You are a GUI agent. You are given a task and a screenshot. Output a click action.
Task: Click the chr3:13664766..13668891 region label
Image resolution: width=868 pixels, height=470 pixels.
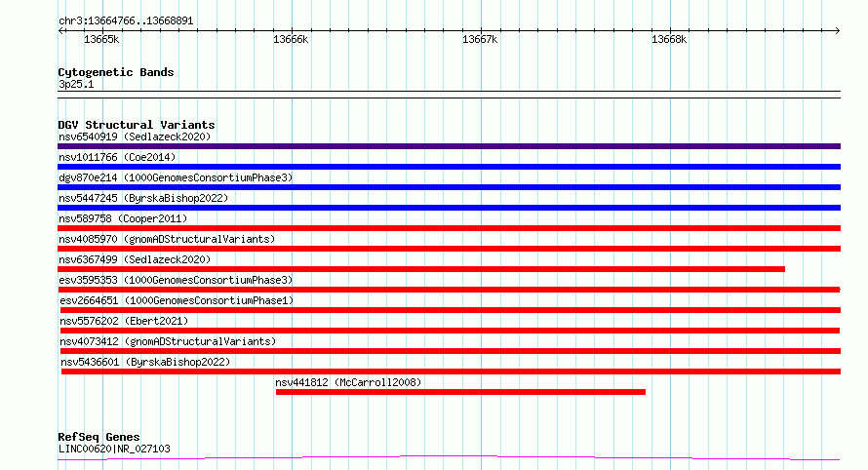(126, 21)
